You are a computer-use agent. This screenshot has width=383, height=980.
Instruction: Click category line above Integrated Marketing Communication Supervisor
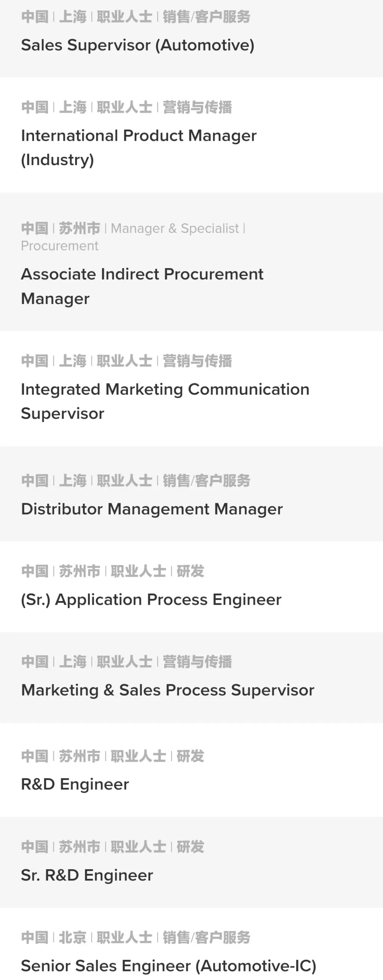126,361
